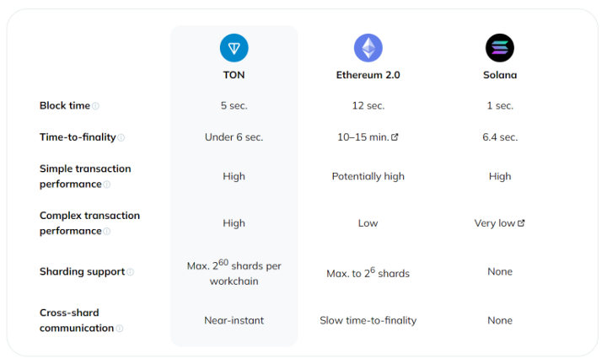This screenshot has width=607, height=364.
Task: Select the Ethereum 2.0 column heading
Action: point(368,75)
